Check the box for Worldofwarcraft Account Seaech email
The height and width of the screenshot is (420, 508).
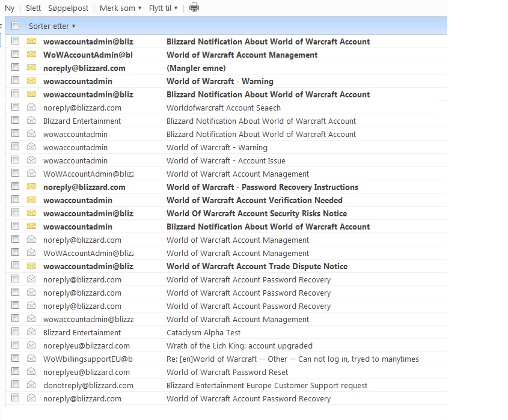tap(15, 106)
